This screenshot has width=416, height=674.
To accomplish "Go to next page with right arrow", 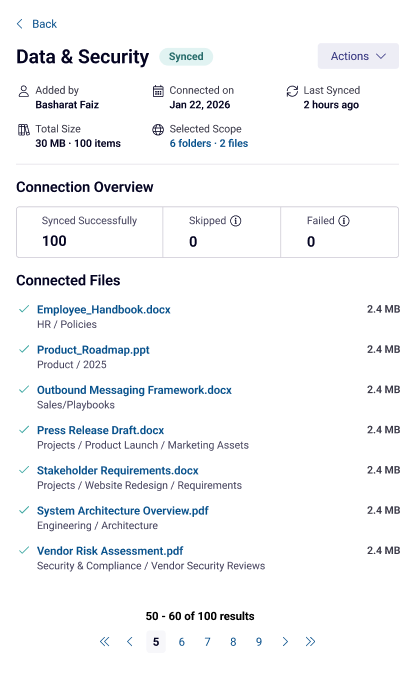I will click(285, 642).
